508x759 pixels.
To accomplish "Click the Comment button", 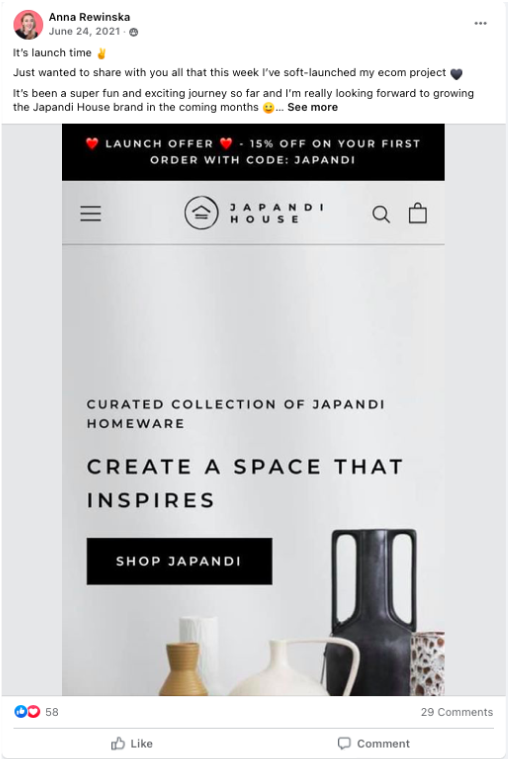I will coord(373,744).
